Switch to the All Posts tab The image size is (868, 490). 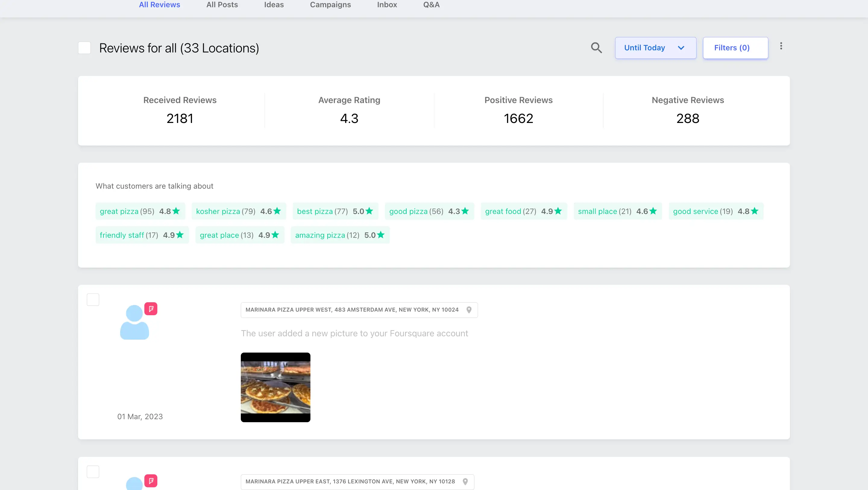222,5
